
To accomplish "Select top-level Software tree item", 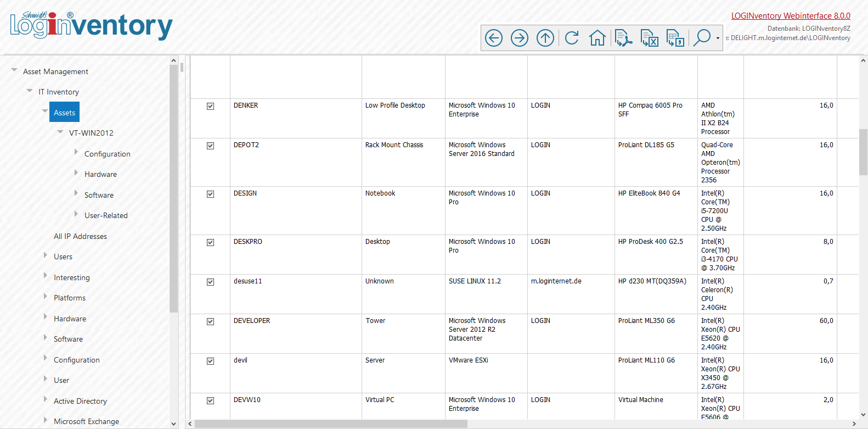I will tap(68, 339).
